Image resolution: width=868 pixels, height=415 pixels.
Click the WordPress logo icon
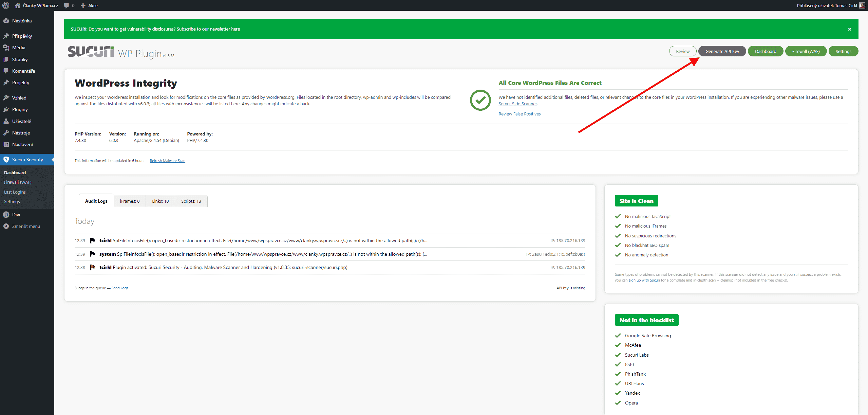[x=6, y=5]
